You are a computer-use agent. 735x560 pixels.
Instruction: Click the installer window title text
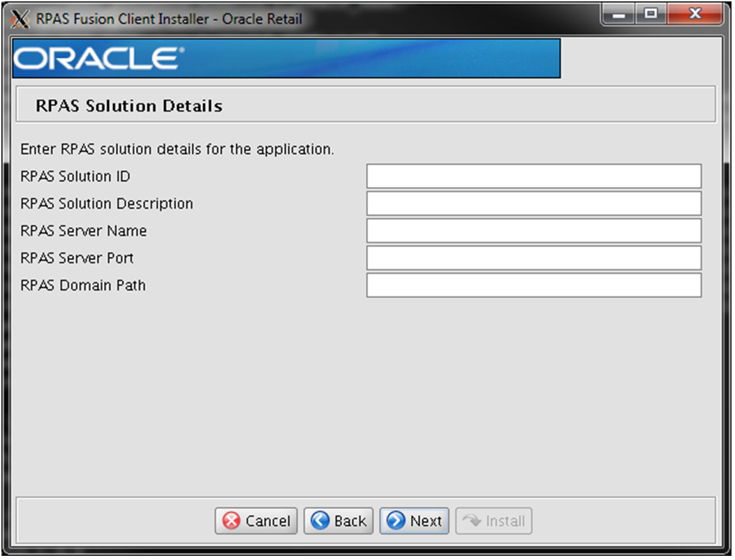click(169, 19)
